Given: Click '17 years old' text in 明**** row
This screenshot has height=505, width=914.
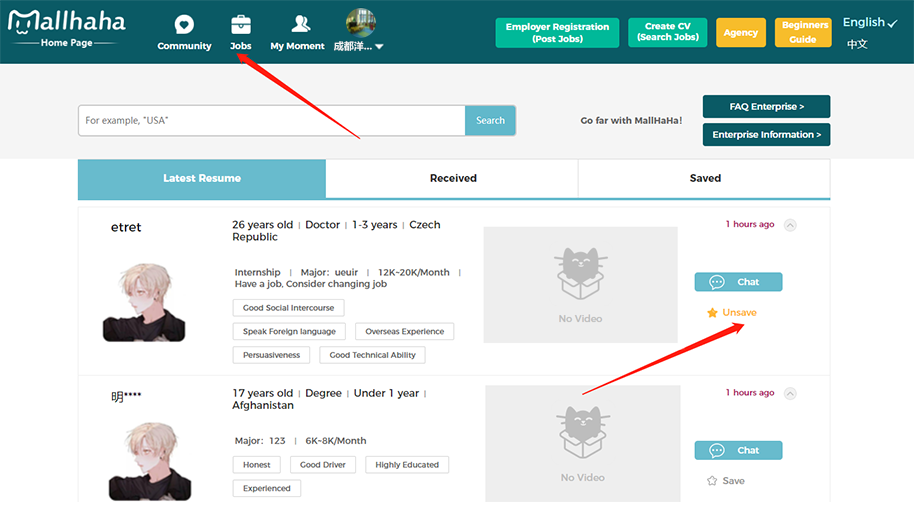Looking at the screenshot, I should [262, 394].
